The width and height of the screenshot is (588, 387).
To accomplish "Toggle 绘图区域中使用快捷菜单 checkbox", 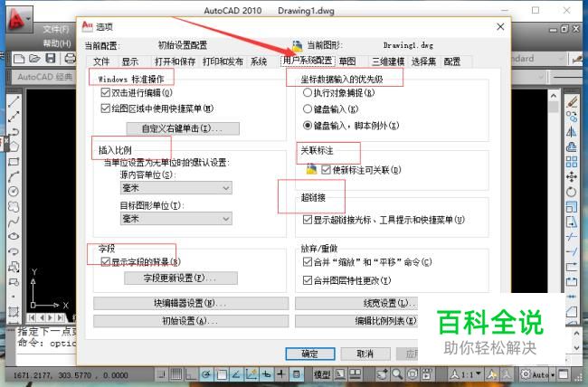I will [x=105, y=109].
